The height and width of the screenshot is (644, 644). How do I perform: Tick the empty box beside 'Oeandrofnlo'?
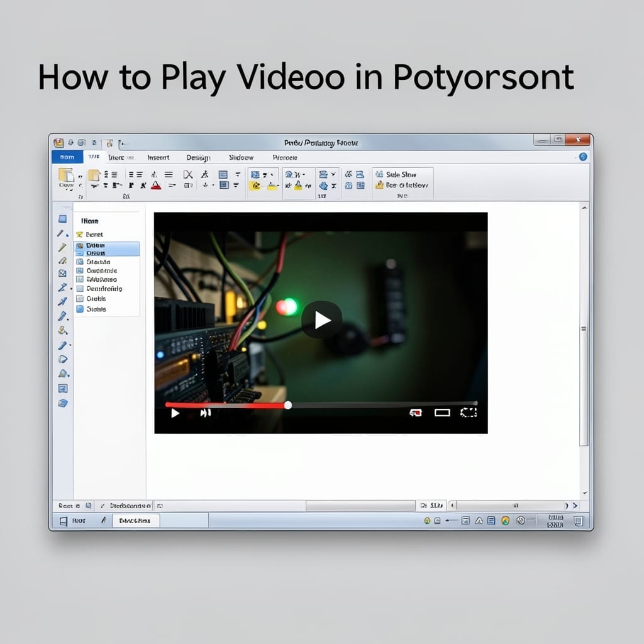tap(80, 289)
